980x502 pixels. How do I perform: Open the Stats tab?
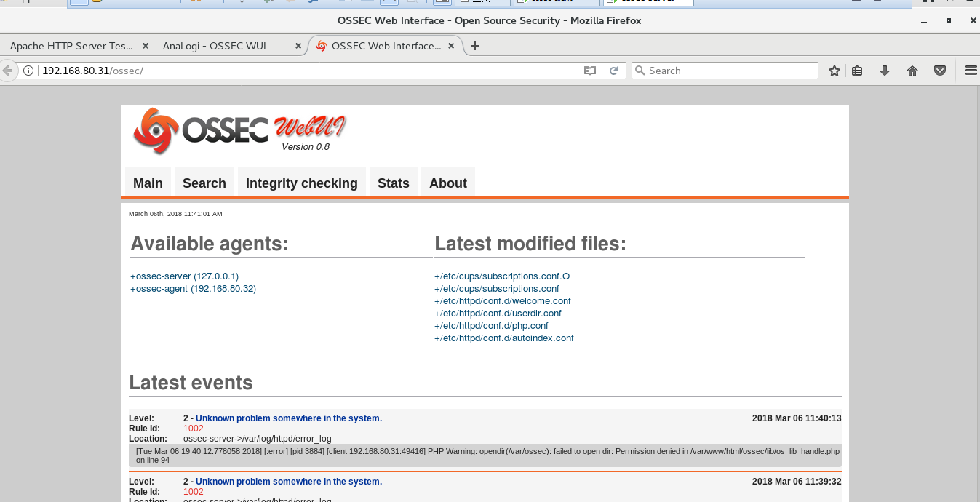click(394, 183)
